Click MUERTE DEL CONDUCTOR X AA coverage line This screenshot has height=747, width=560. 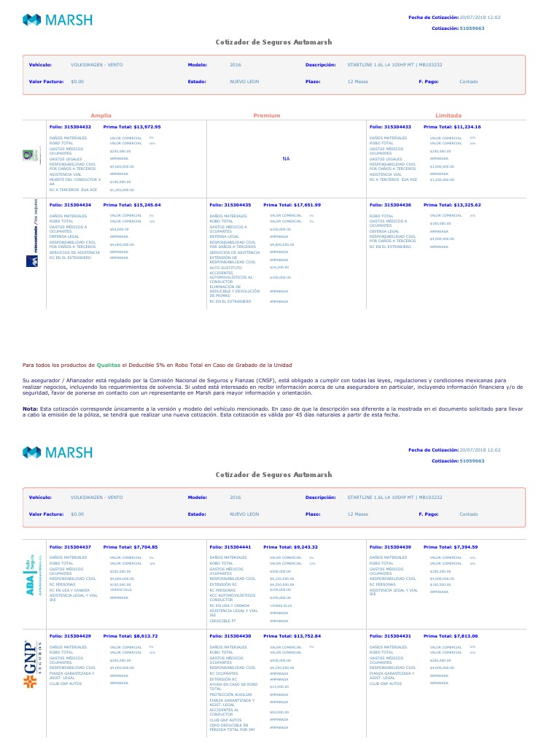(75, 182)
